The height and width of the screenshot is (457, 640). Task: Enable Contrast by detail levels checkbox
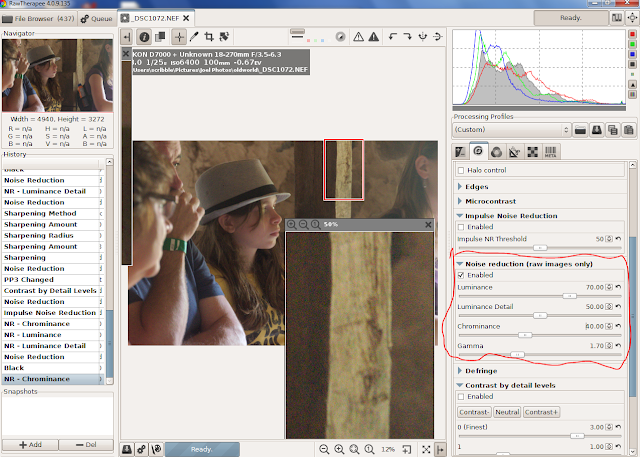click(x=461, y=397)
